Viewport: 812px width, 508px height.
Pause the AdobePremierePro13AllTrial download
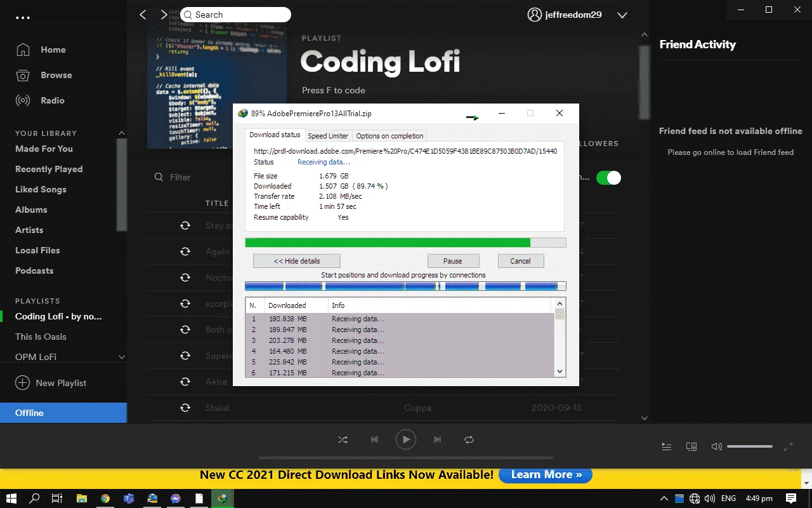[453, 261]
